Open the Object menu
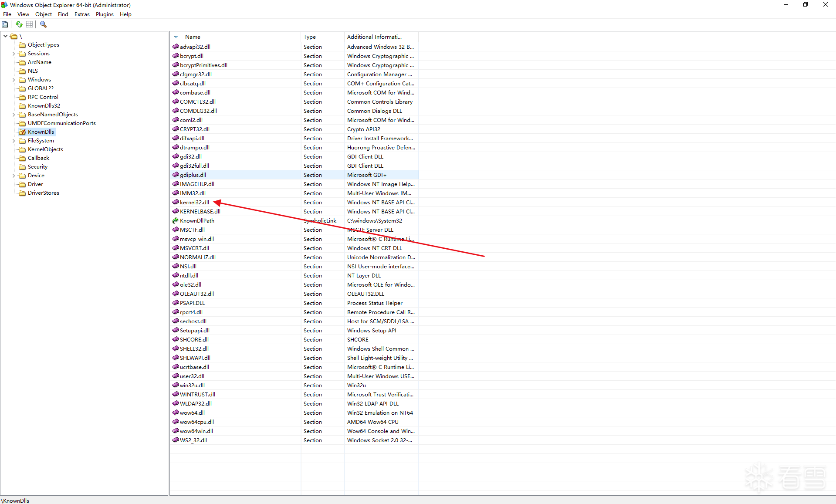The height and width of the screenshot is (504, 836). pos(44,14)
